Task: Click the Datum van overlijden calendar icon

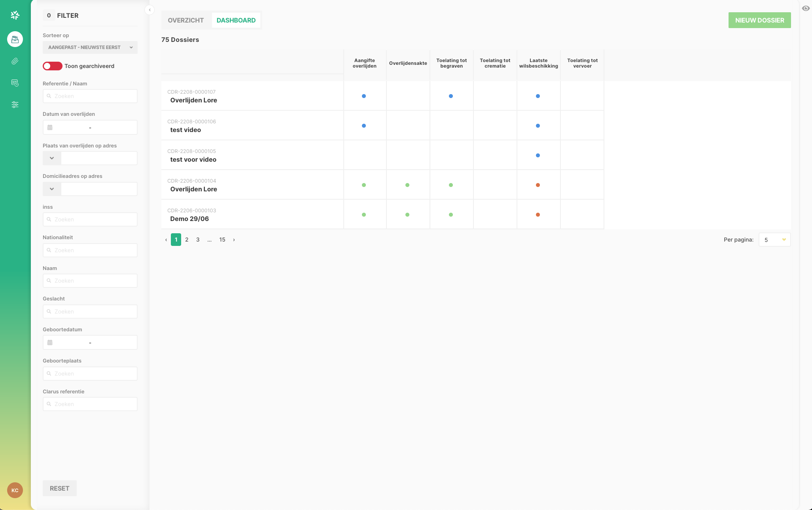Action: pyautogui.click(x=50, y=128)
